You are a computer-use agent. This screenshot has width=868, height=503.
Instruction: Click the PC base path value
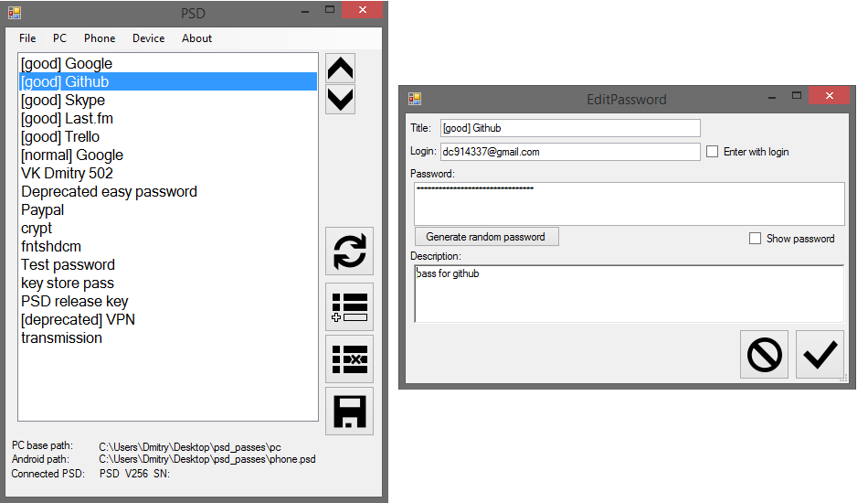[190, 447]
